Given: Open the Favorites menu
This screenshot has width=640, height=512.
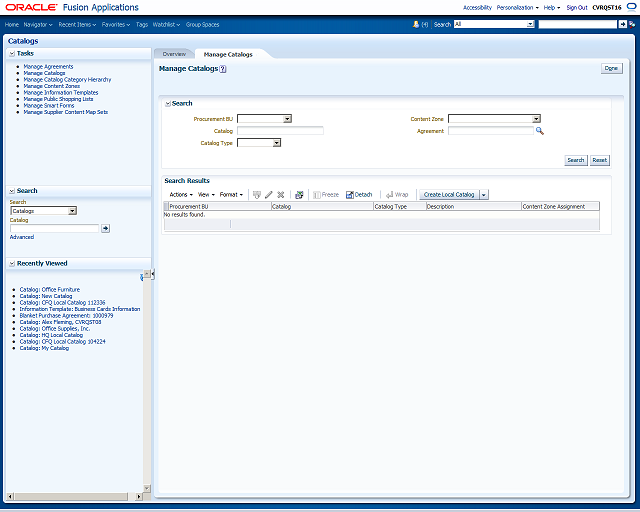Looking at the screenshot, I should coord(116,25).
